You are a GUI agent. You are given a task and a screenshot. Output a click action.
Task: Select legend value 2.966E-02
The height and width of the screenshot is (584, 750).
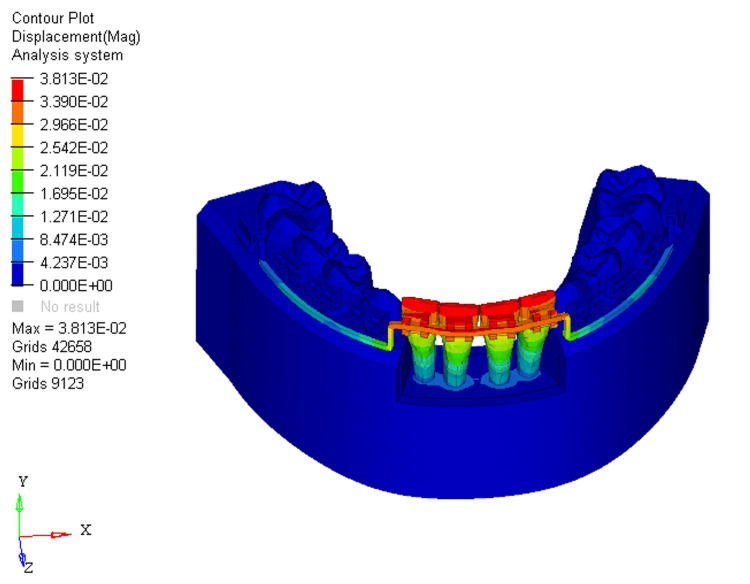point(74,124)
